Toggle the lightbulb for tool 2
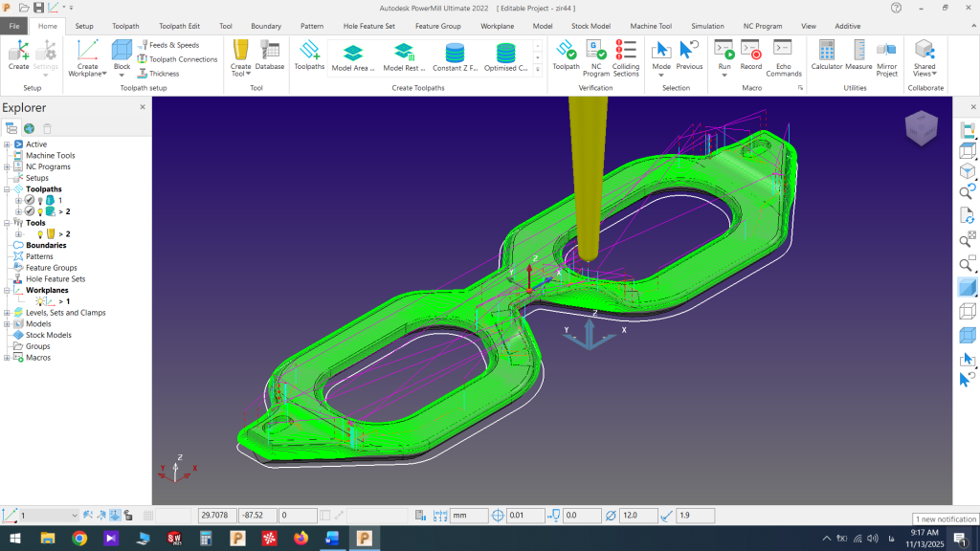The image size is (980, 551). tap(40, 234)
